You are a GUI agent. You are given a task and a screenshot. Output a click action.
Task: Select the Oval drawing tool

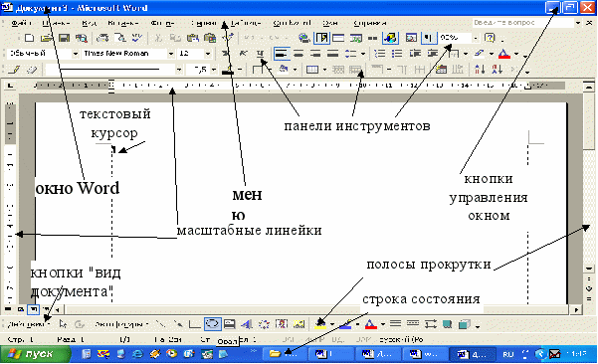tap(212, 324)
